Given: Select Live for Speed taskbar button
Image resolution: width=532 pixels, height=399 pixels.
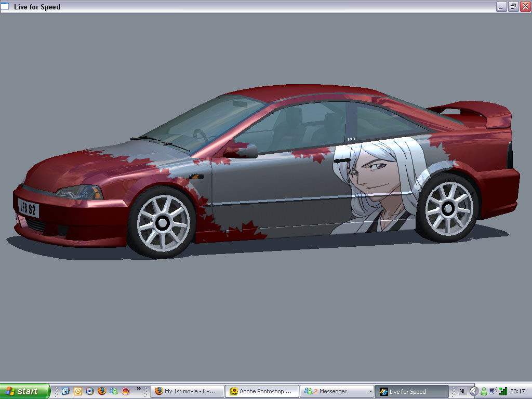Looking at the screenshot, I should pos(411,391).
